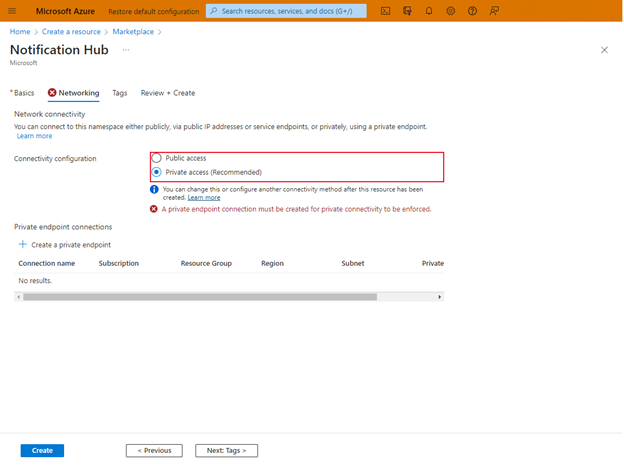Switch to the Tags tab

[x=119, y=93]
